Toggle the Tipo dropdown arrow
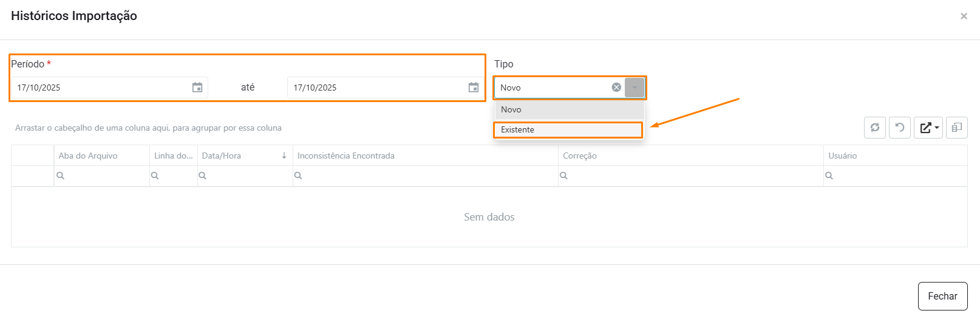 (635, 87)
